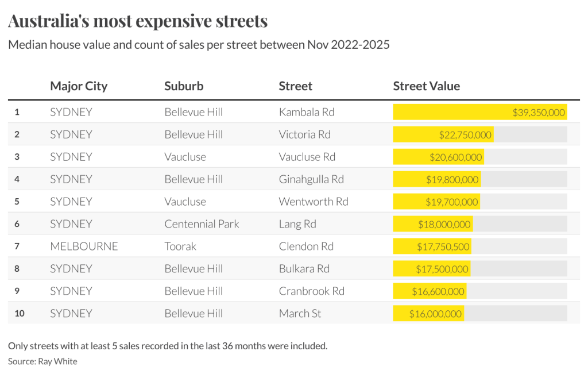This screenshot has width=588, height=374.
Task: Select the Vaucluse Rd street cell
Action: coord(307,157)
